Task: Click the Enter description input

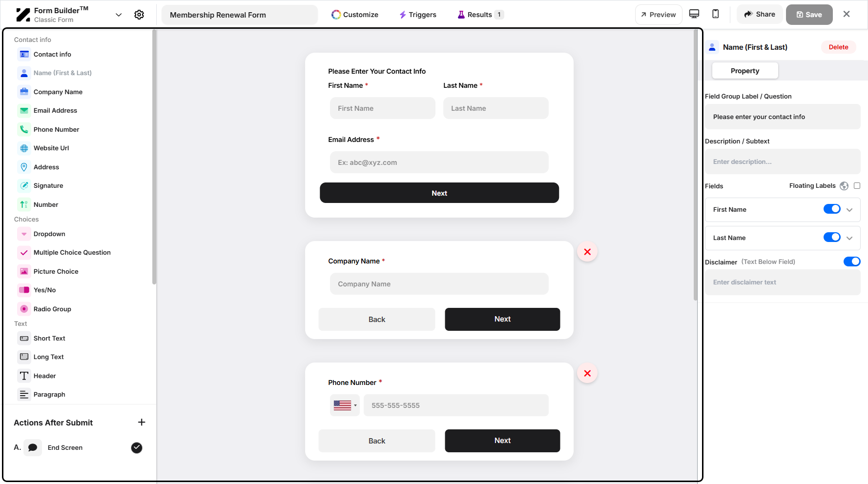Action: 783,161
